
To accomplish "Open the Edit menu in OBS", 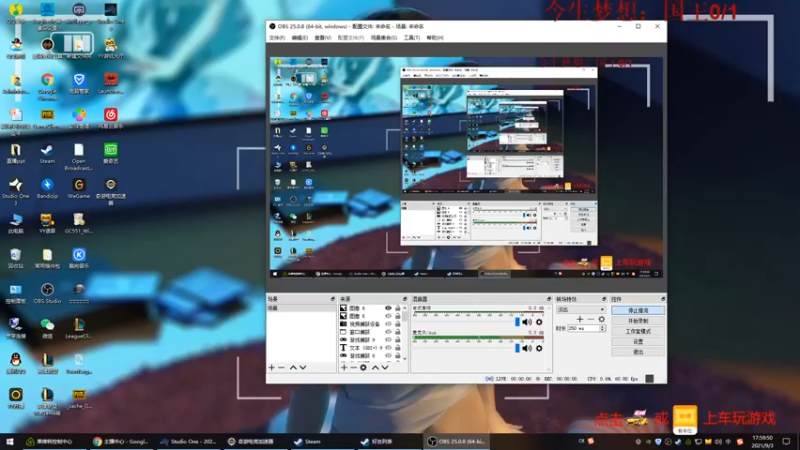I will (299, 38).
